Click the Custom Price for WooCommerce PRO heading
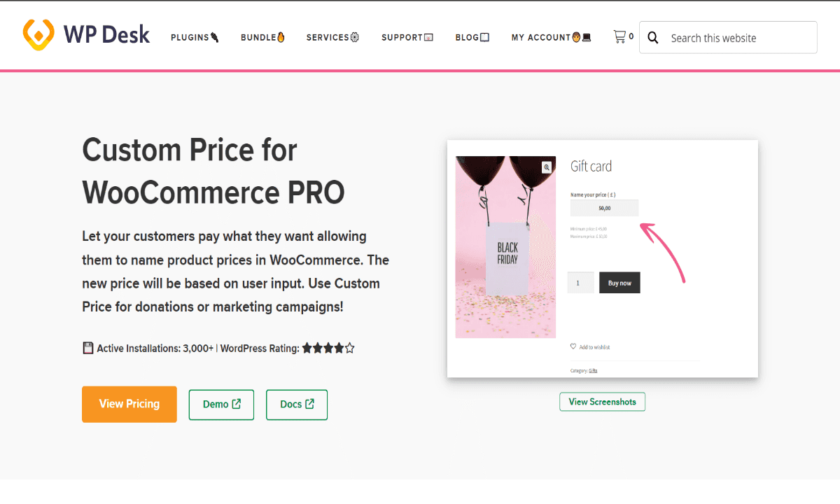The height and width of the screenshot is (504, 840). pyautogui.click(x=213, y=171)
